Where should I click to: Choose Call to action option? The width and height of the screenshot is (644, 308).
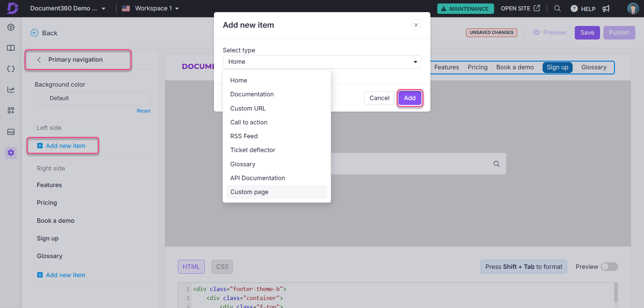point(277,122)
